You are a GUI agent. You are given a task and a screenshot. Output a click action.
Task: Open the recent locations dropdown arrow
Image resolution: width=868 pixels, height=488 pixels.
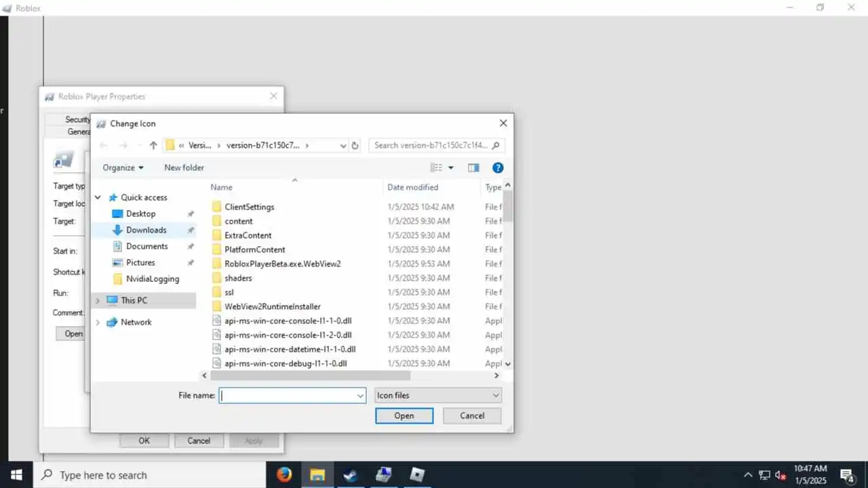coord(138,145)
